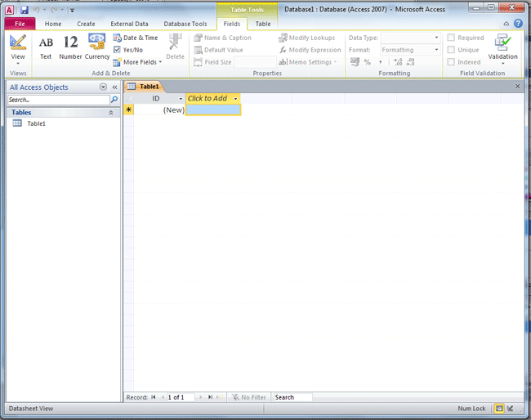Select the Fields ribbon tab
Viewport: 531px width, 420px height.
tap(232, 24)
